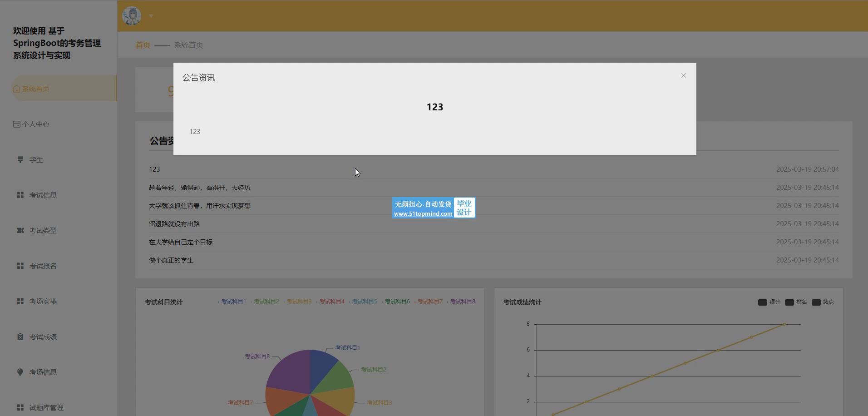The image size is (868, 416).
Task: Open announcement 留退路就没有出路
Action: (174, 224)
